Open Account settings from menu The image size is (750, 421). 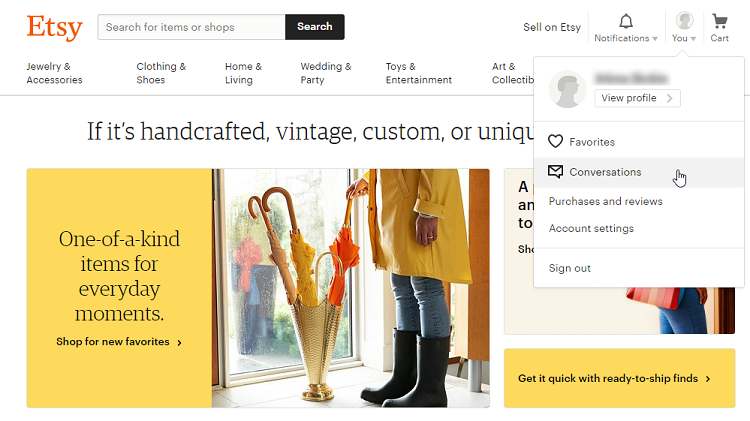coord(591,228)
